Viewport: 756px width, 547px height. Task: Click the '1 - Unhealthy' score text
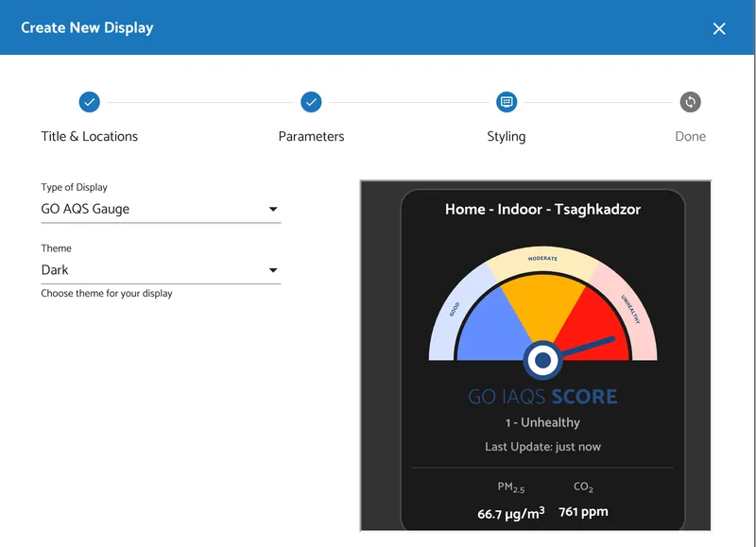point(542,422)
